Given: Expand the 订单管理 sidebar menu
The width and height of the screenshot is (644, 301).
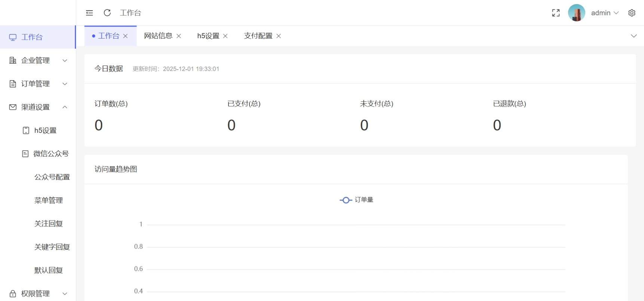Looking at the screenshot, I should pos(37,84).
